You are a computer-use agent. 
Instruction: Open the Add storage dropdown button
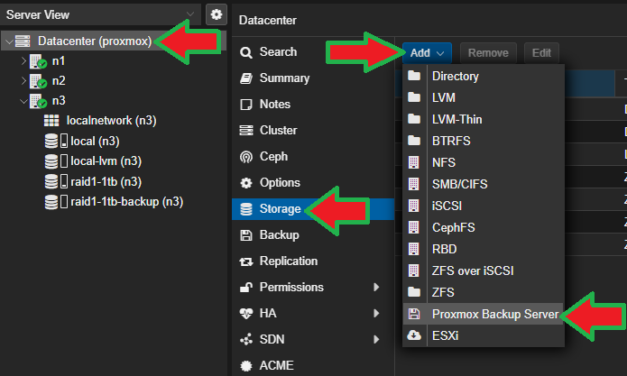click(427, 53)
